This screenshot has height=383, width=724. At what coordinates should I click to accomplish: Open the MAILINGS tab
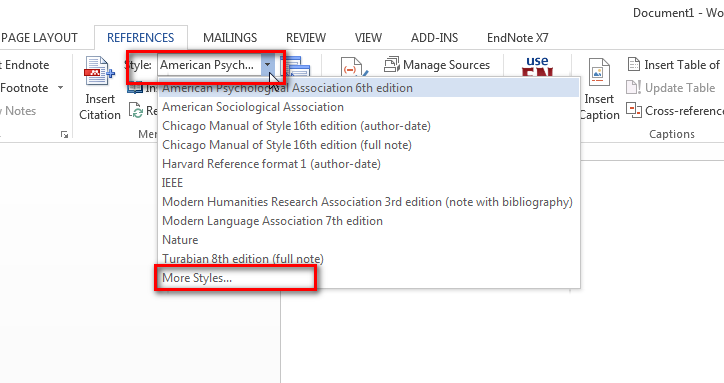(230, 37)
